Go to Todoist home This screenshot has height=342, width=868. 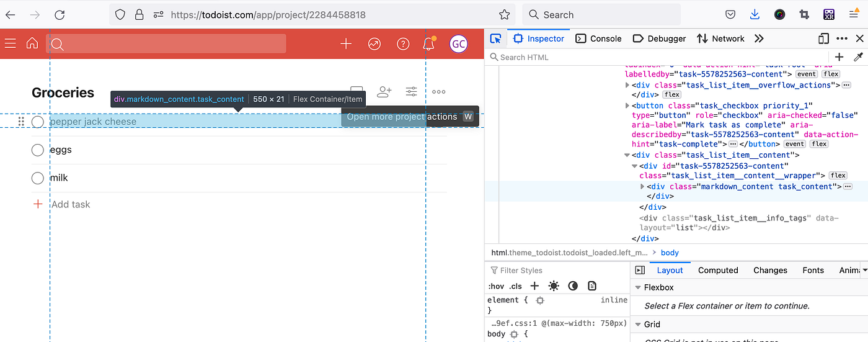(x=32, y=43)
